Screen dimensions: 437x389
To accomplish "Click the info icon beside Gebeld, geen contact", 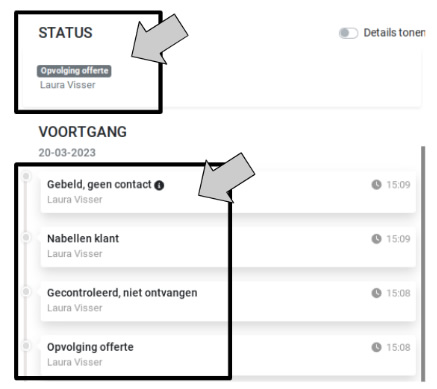I will 159,185.
